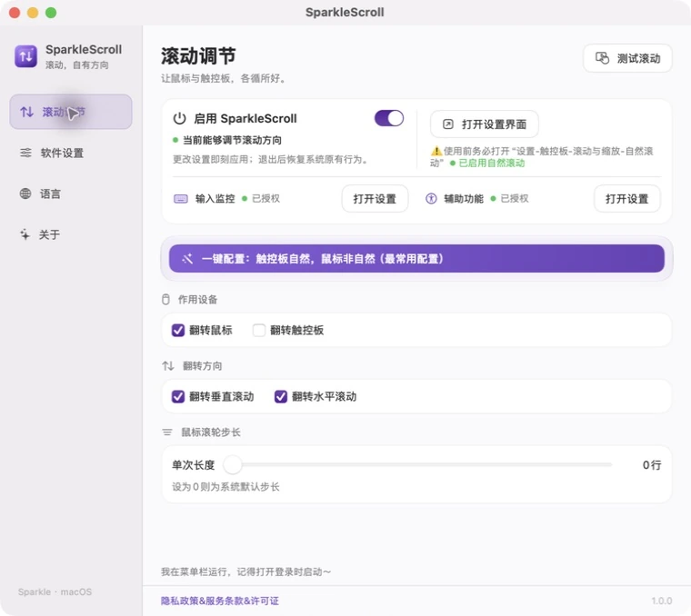Click the lines icon beside 鼠标滚轮步长
691x616 pixels.
(x=167, y=432)
